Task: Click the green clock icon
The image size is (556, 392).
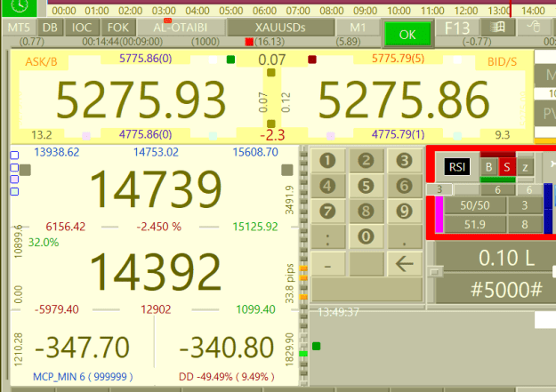Action: coord(20,6)
